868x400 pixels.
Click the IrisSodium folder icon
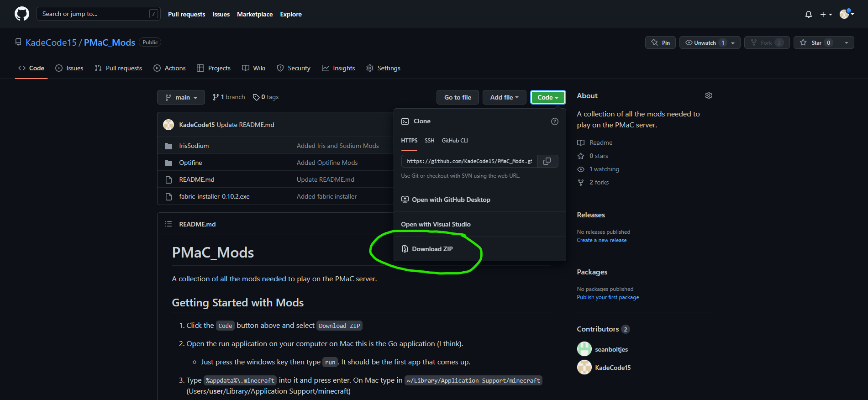point(168,146)
